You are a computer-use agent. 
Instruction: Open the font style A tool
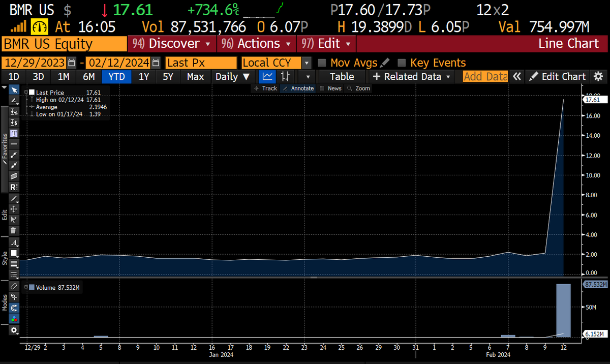[x=14, y=242]
